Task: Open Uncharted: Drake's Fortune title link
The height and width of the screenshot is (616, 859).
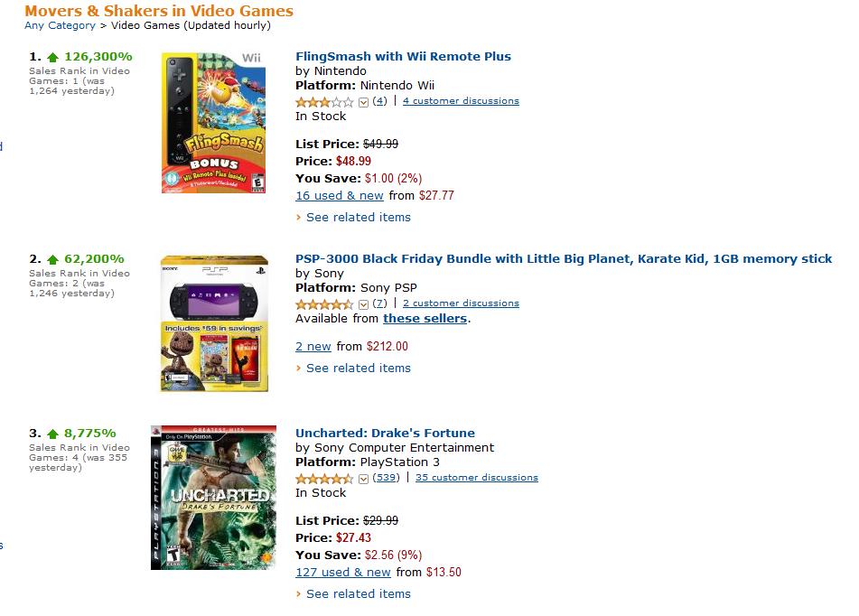Action: (x=385, y=433)
